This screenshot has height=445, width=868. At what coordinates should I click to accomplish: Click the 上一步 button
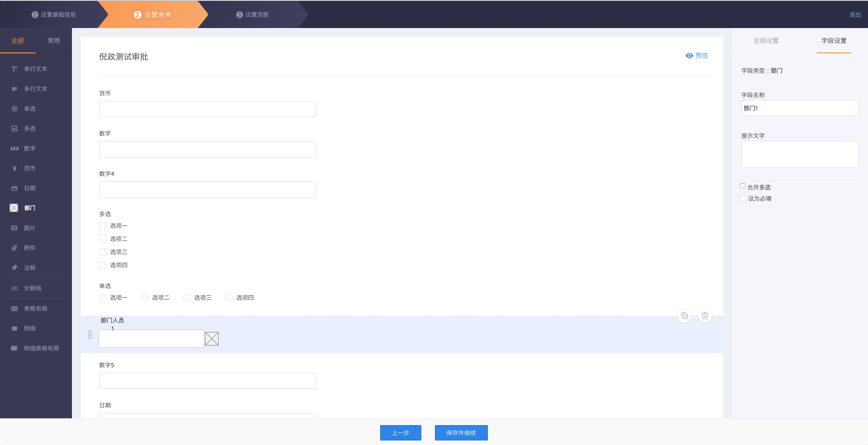coord(401,433)
